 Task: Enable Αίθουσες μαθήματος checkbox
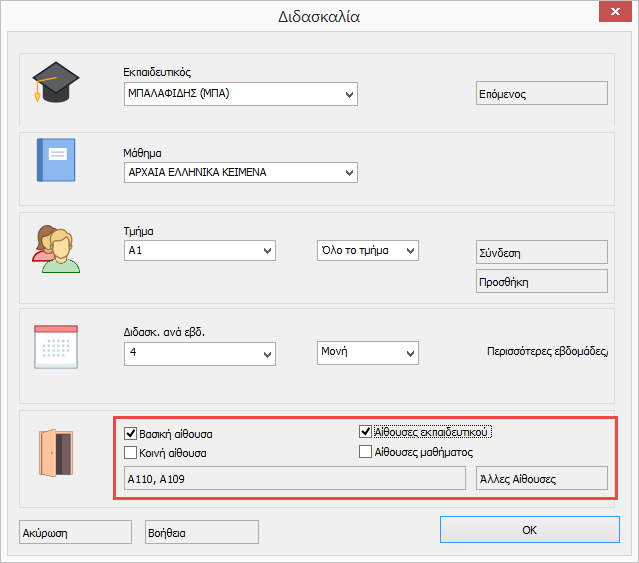[366, 452]
